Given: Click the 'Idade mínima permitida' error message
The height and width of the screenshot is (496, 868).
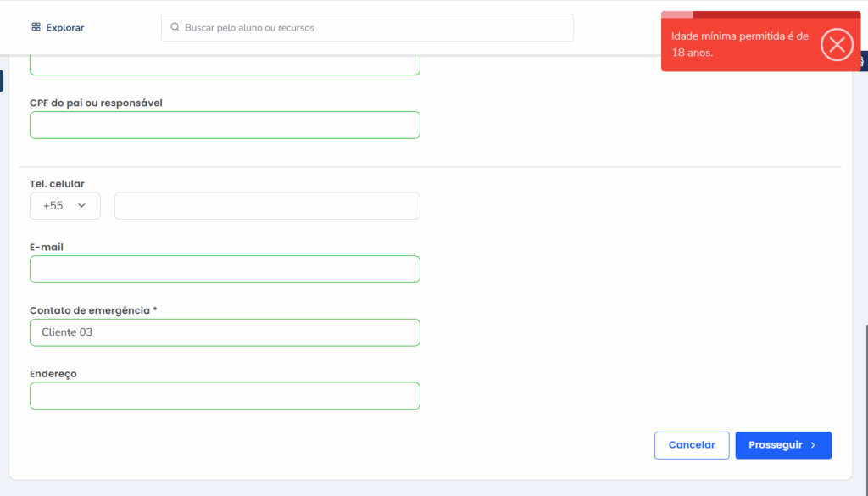Looking at the screenshot, I should pyautogui.click(x=740, y=44).
